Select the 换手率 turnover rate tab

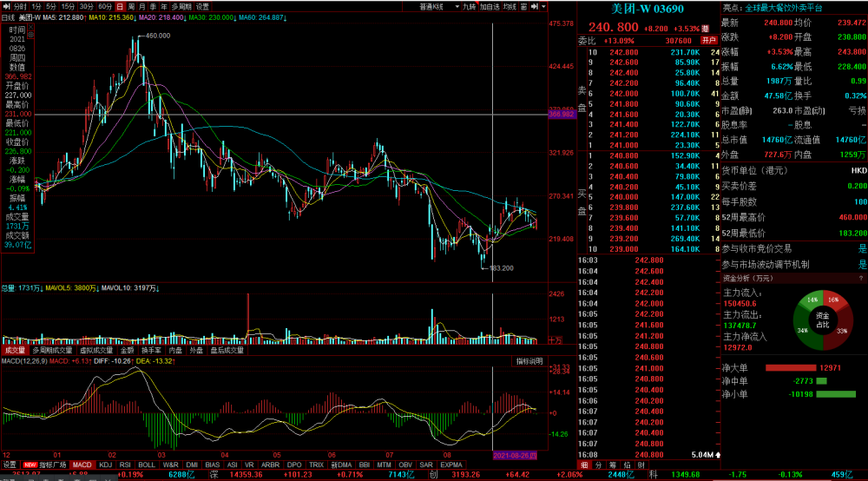tap(151, 351)
